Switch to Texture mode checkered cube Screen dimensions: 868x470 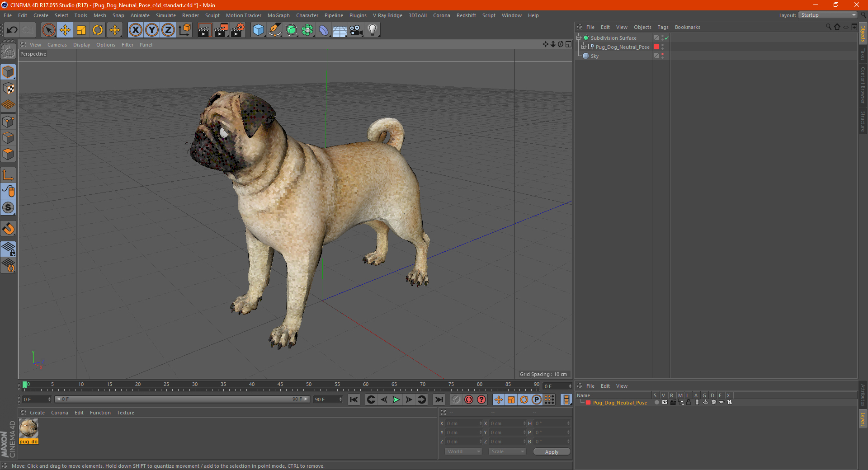coord(8,89)
